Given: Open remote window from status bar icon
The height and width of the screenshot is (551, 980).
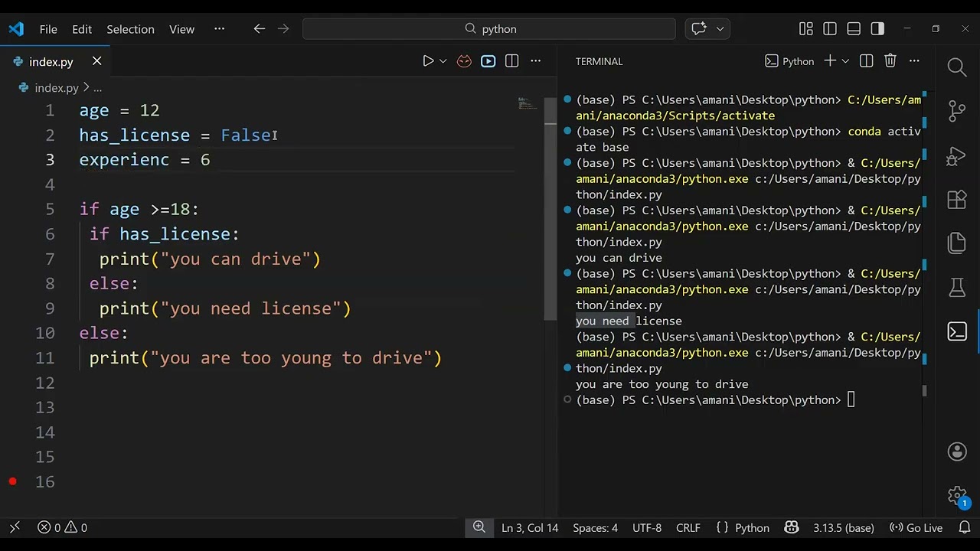Looking at the screenshot, I should [15, 527].
